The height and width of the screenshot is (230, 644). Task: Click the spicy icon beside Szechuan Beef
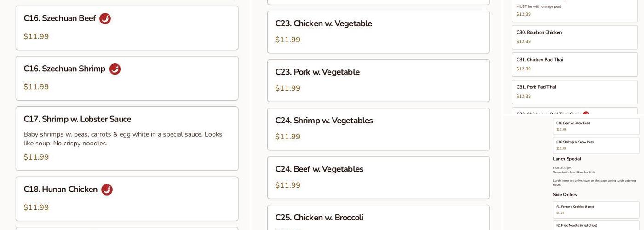[105, 19]
